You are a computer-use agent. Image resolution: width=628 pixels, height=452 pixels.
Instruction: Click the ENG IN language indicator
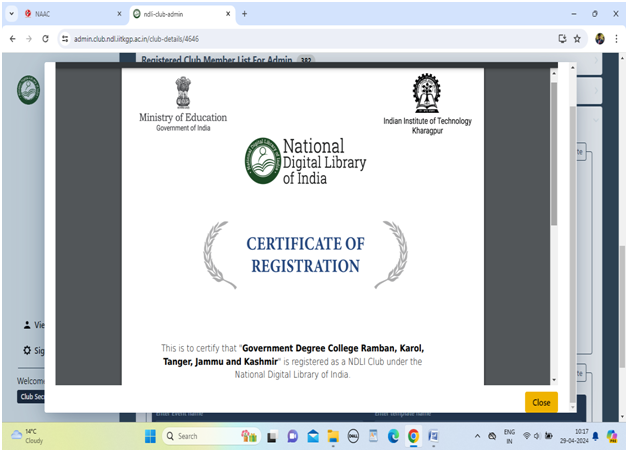pos(509,436)
